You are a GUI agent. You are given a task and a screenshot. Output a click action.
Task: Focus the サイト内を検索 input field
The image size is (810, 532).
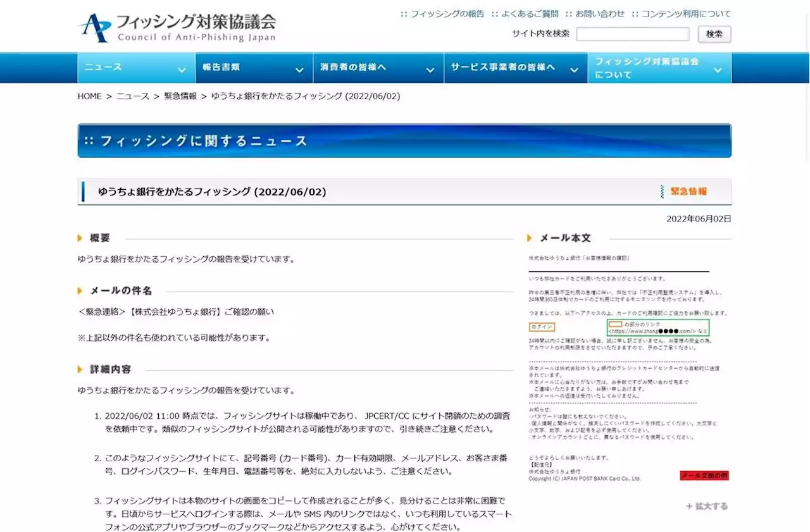(633, 34)
